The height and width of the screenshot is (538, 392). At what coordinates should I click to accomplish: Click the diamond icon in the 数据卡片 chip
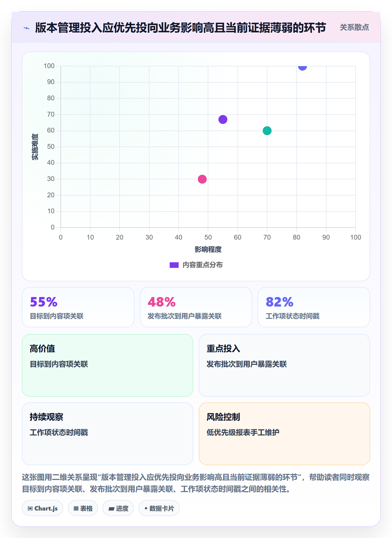click(x=146, y=508)
